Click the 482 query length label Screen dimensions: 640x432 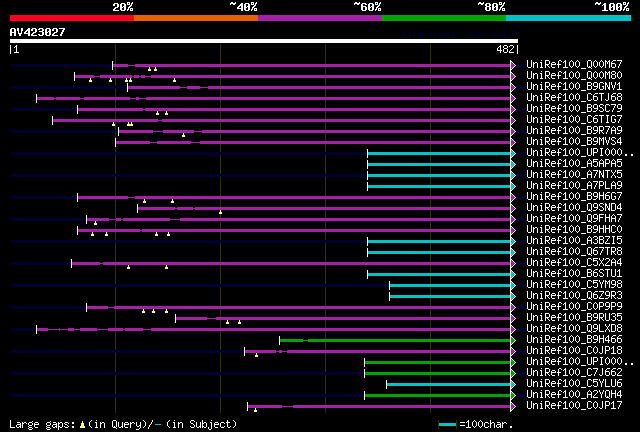(x=505, y=49)
